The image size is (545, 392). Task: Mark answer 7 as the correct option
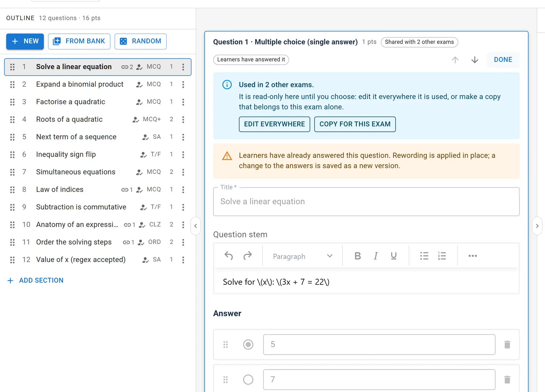[248, 379]
